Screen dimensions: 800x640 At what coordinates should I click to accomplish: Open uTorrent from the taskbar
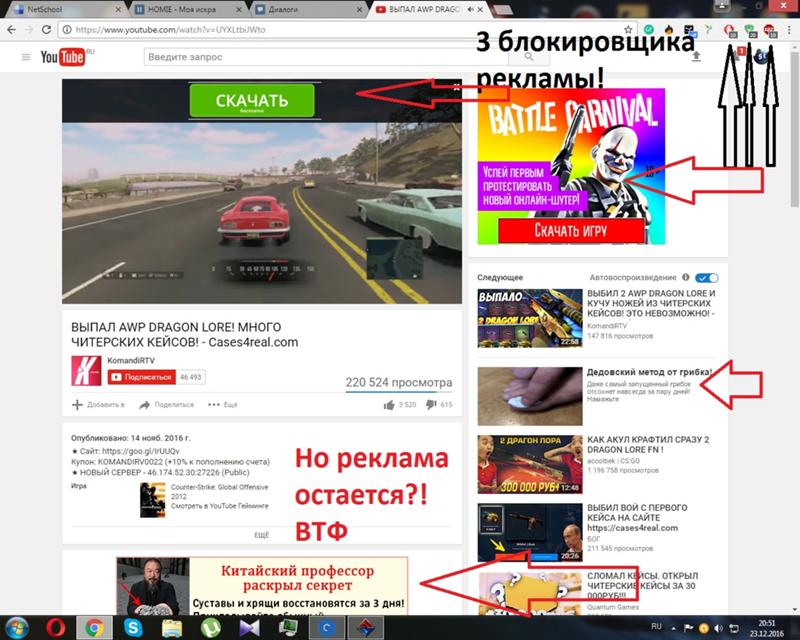(x=210, y=627)
